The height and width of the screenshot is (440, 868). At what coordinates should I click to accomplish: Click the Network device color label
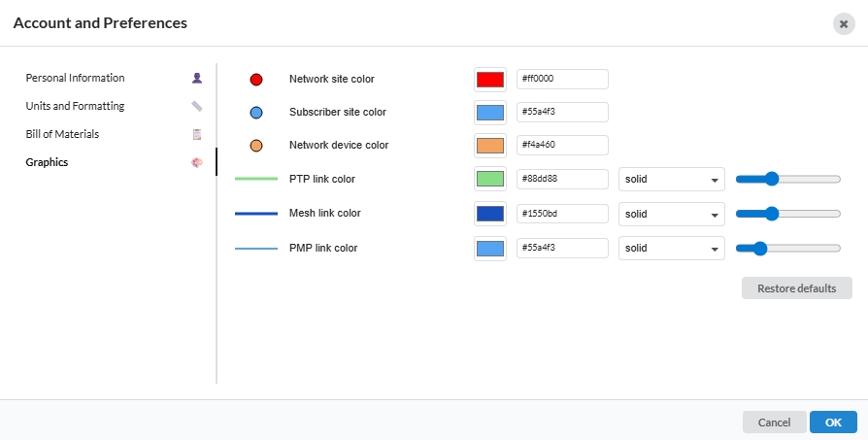coord(339,145)
